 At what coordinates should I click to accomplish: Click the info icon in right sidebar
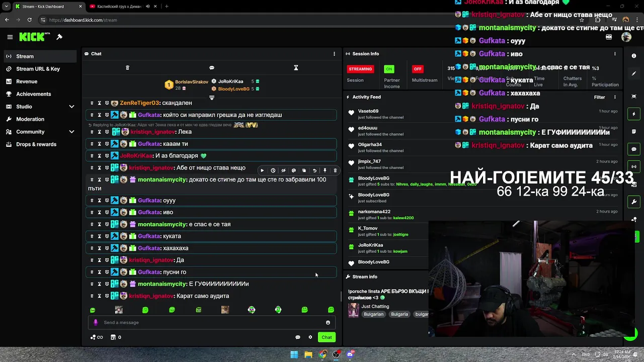point(634,56)
